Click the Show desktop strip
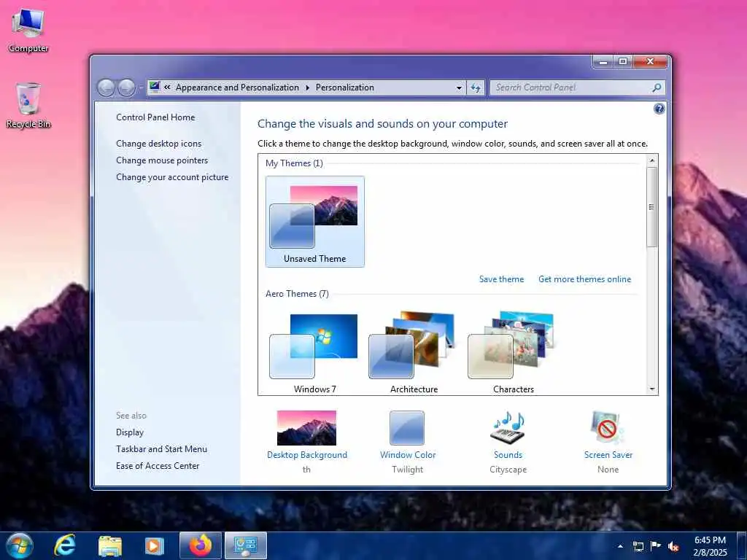This screenshot has width=747, height=560. click(742, 546)
